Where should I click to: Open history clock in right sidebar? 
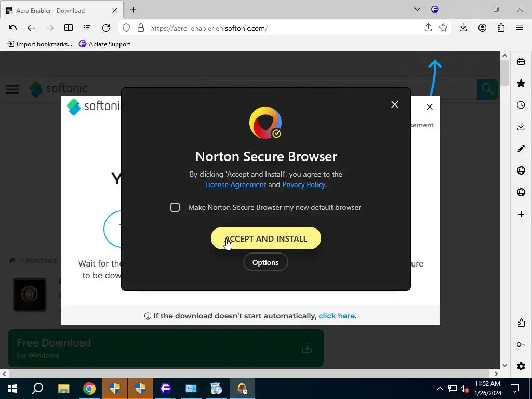pyautogui.click(x=521, y=105)
